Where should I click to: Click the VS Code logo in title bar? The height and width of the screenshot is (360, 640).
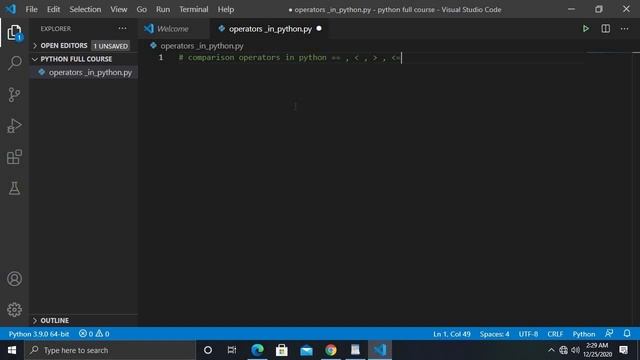(11, 9)
